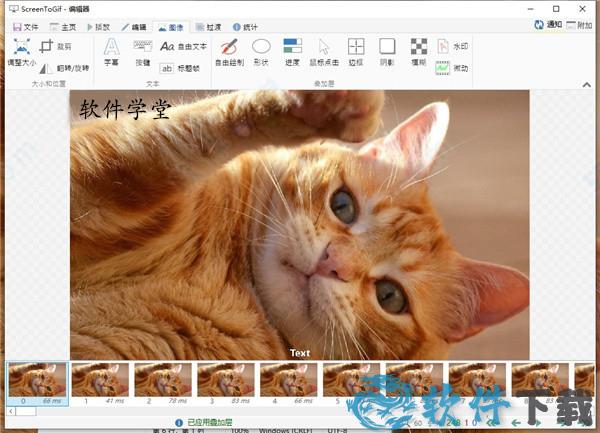The image size is (600, 433).
Task: Open the 过渡 transitions tab
Action: (209, 26)
